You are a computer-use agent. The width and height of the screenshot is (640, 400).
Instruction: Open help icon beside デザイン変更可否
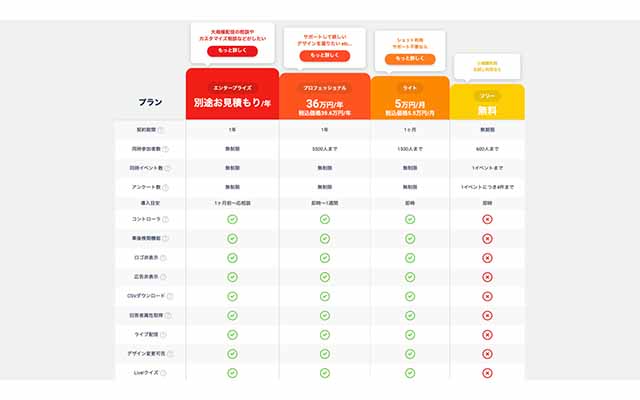pyautogui.click(x=170, y=354)
